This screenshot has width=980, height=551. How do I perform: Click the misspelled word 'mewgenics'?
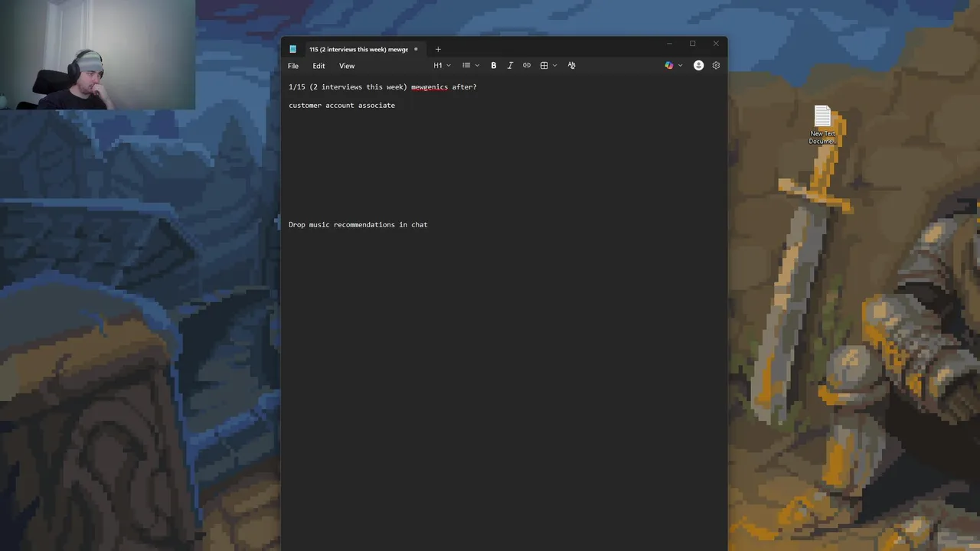coord(430,87)
